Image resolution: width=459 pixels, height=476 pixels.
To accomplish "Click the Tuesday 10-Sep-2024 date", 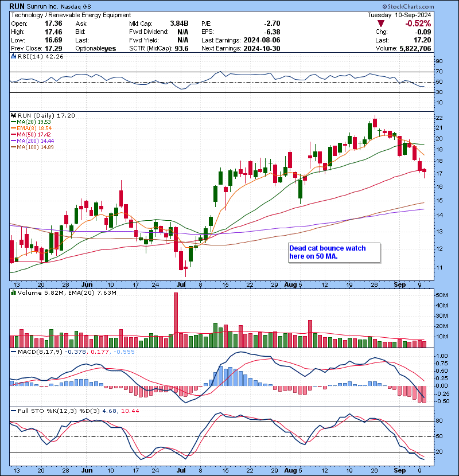I will [399, 15].
